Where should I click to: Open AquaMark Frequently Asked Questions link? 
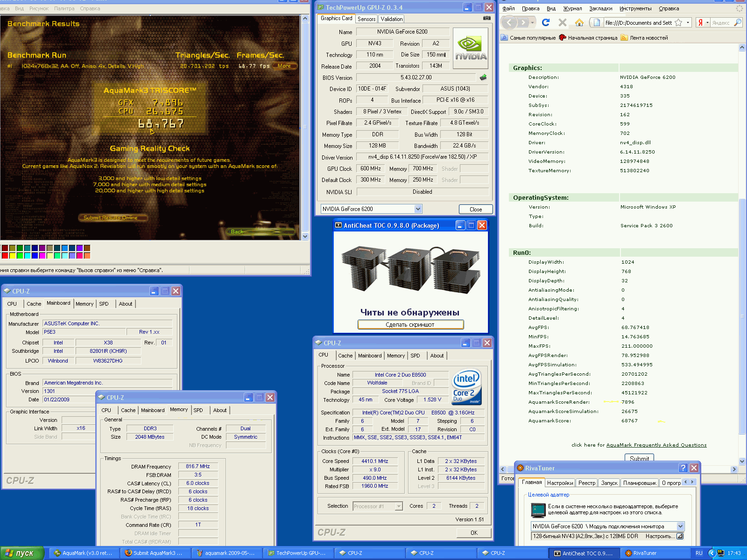click(x=656, y=445)
